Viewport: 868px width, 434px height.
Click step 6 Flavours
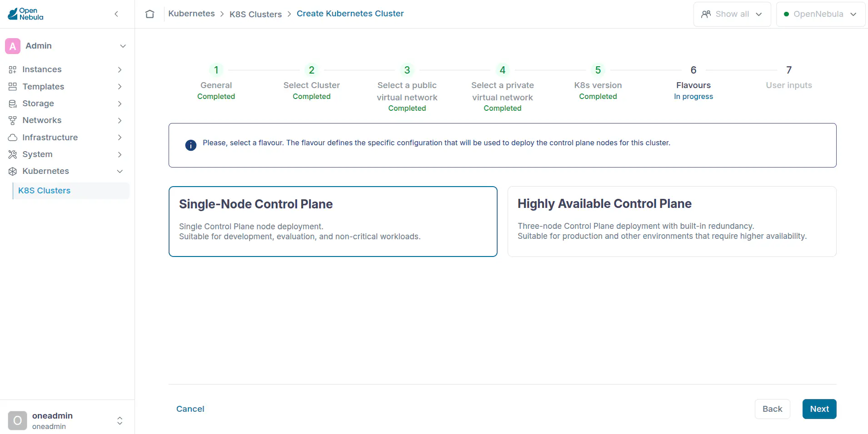(x=693, y=82)
